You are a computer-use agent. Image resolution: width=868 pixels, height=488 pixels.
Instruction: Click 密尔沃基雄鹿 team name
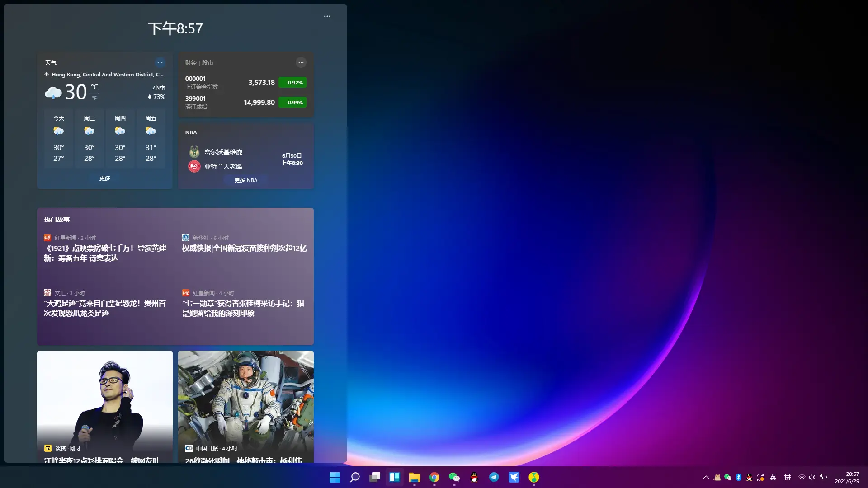[x=223, y=152]
